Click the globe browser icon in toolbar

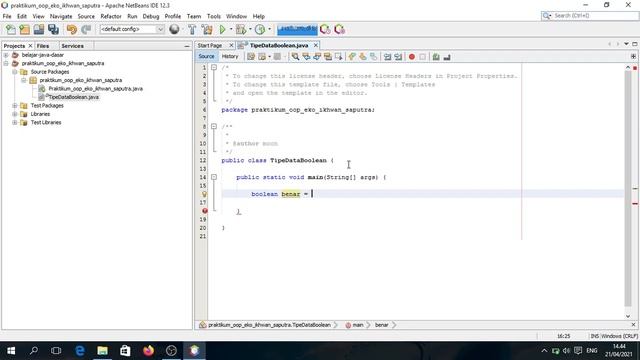(174, 29)
